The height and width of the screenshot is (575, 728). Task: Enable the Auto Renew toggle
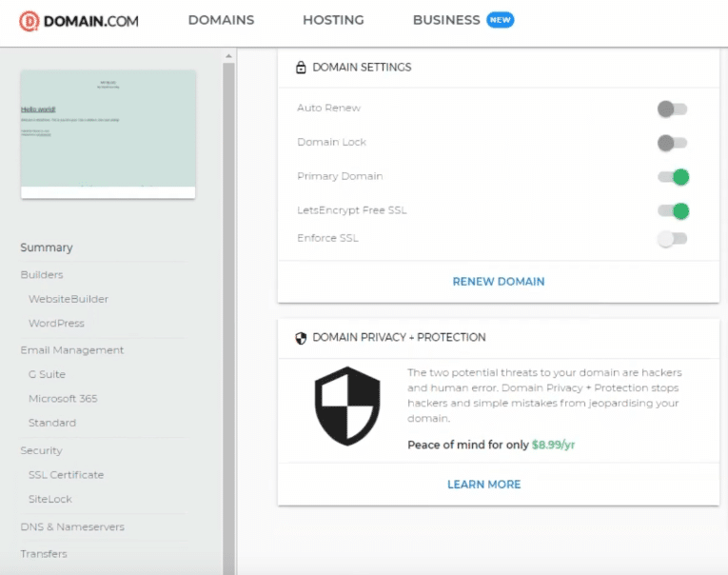[672, 109]
